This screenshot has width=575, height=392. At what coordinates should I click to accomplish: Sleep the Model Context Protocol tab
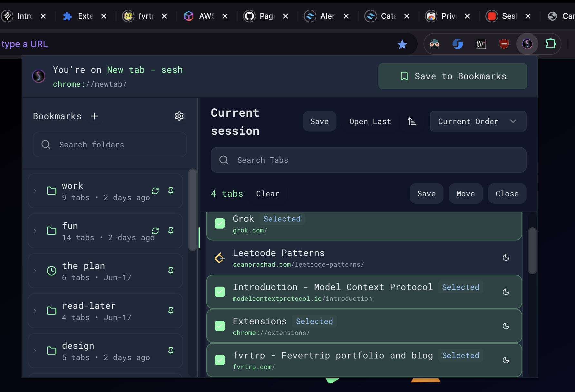506,292
